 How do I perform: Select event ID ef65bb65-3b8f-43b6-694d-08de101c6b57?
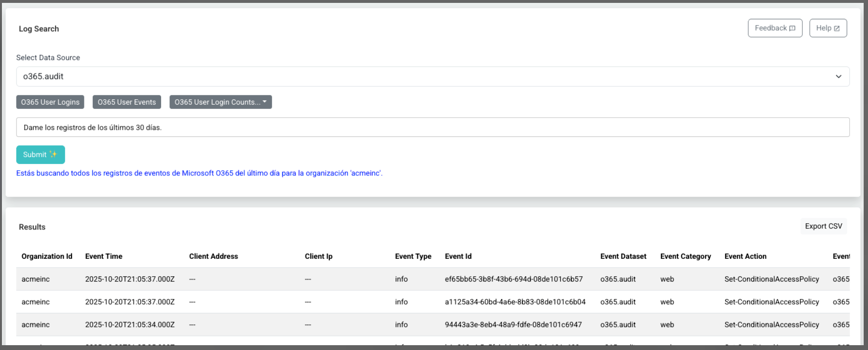tap(513, 279)
